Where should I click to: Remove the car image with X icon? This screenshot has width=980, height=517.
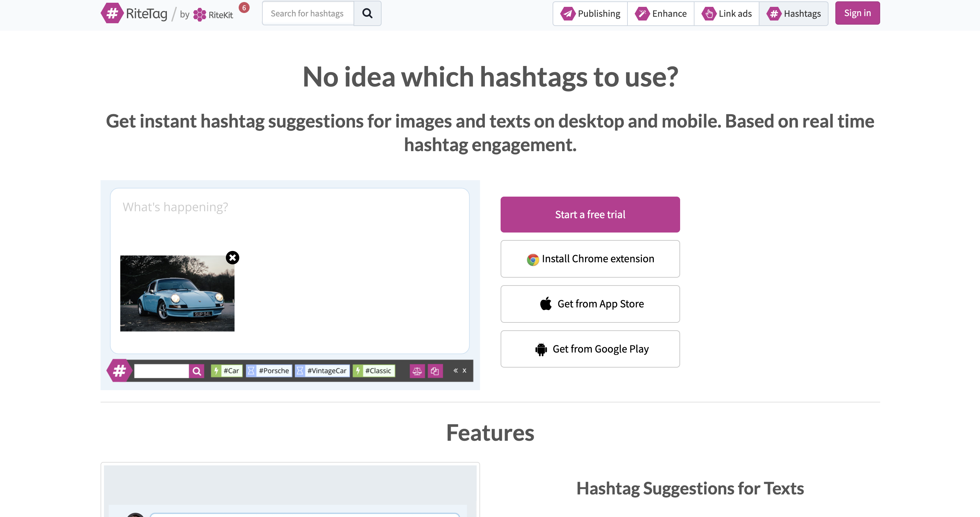(x=233, y=257)
